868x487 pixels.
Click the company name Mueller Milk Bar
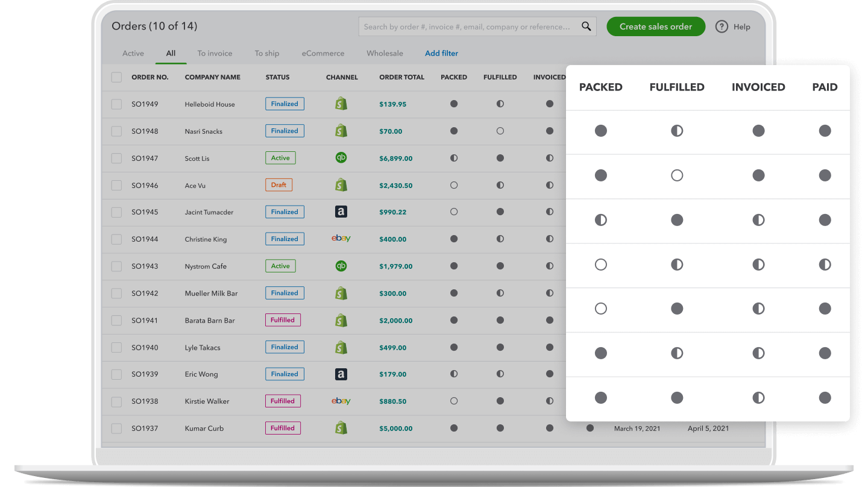coord(212,294)
